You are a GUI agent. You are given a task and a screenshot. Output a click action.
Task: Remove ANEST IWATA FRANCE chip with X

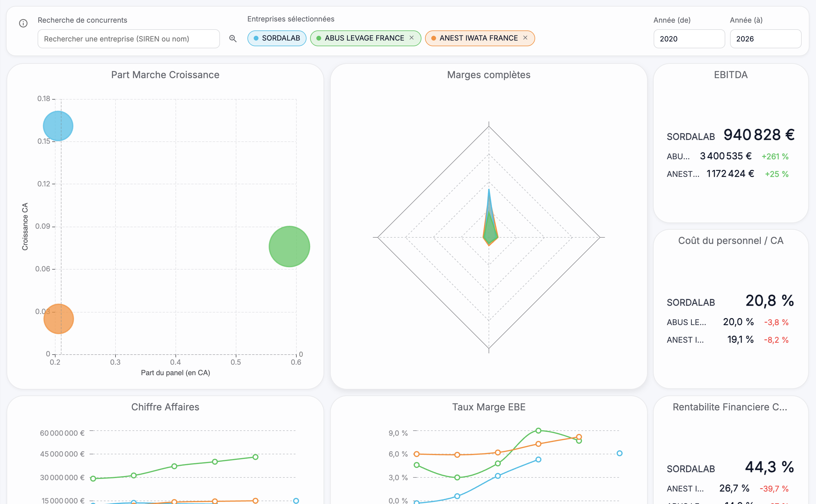click(525, 38)
